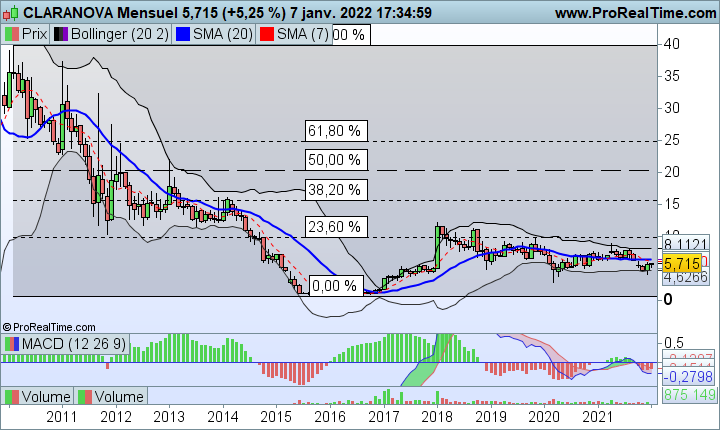Click the 2020 year label on time axis
This screenshot has height=430, width=720.
pos(544,417)
